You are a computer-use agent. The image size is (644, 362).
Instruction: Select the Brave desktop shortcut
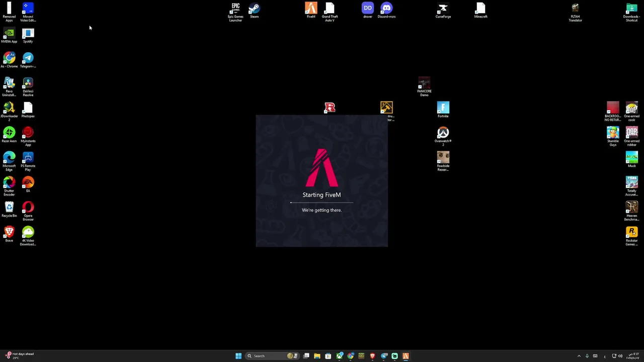tap(9, 234)
